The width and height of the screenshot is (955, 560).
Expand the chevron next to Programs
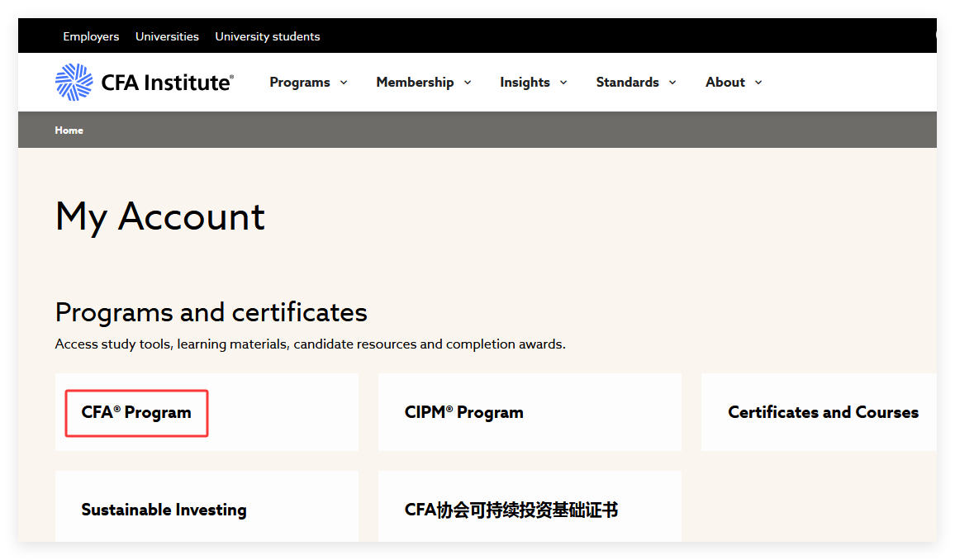344,83
